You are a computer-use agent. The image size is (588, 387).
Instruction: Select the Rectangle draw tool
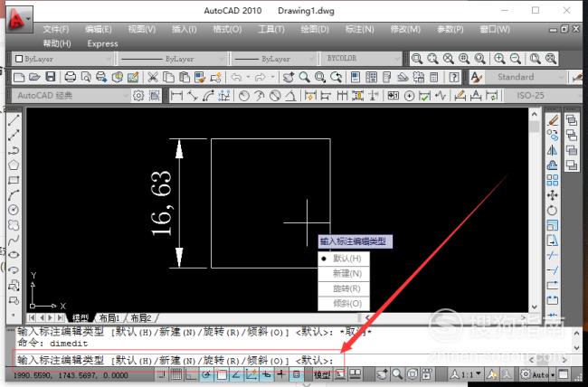[14, 180]
